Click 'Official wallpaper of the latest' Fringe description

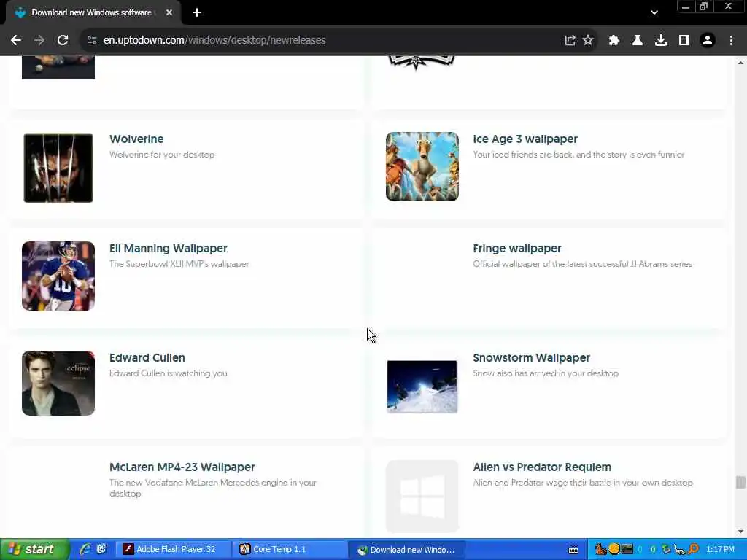point(582,264)
